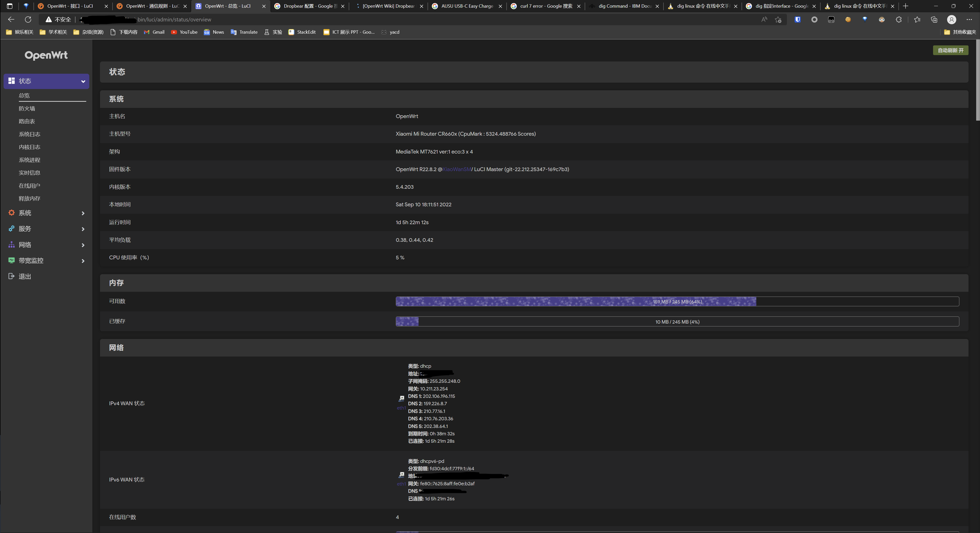Click the 网络 network icon in sidebar
This screenshot has height=533, width=980.
[11, 245]
